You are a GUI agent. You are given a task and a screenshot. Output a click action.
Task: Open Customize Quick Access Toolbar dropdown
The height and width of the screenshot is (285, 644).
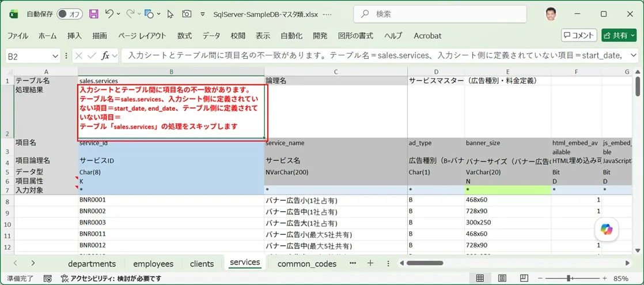click(203, 14)
